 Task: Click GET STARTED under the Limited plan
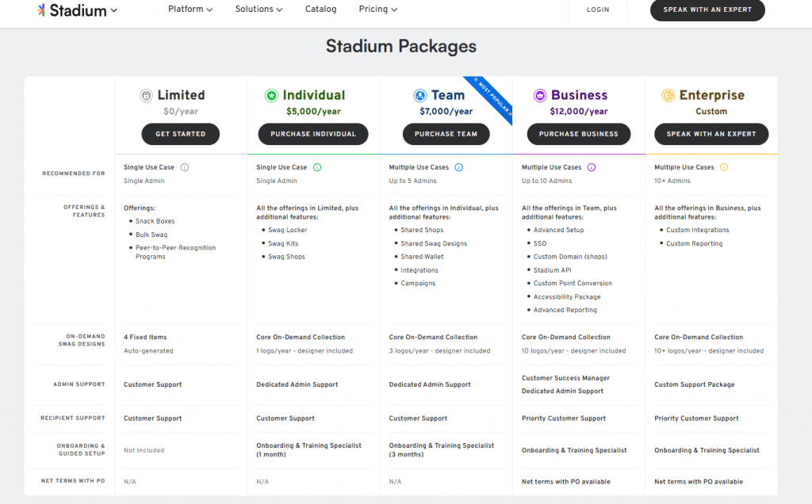180,134
